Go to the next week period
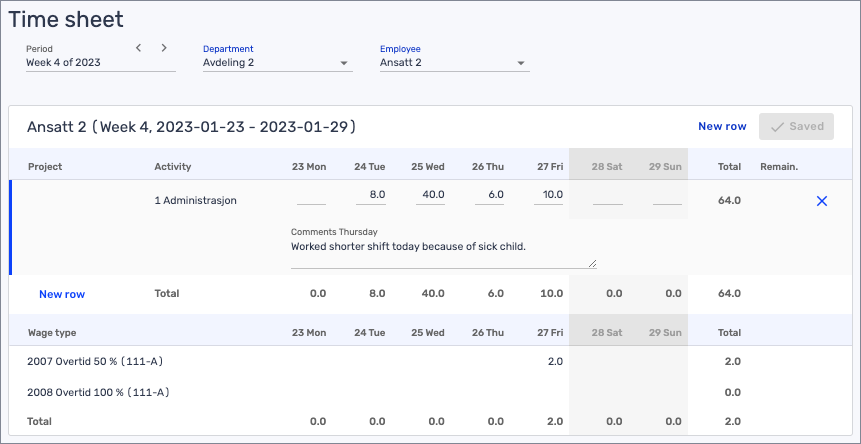The width and height of the screenshot is (861, 444). click(164, 48)
